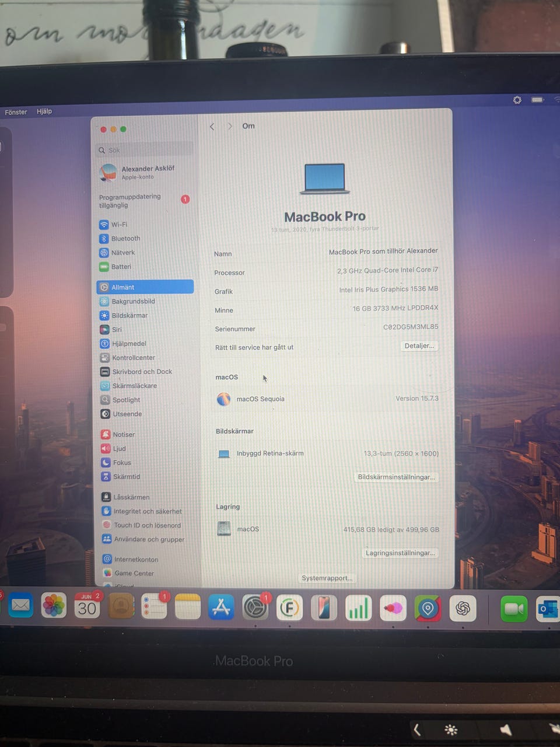Launch App Store from the Dock

point(221,608)
